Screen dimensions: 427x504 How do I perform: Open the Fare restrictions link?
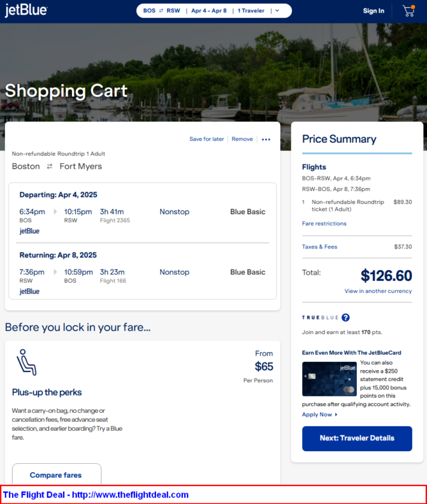click(x=324, y=224)
